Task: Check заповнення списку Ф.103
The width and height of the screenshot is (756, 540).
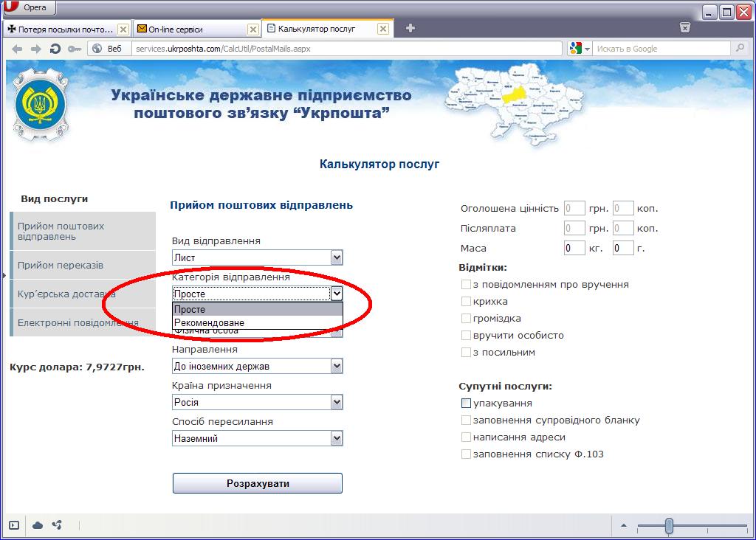Action: click(x=466, y=454)
